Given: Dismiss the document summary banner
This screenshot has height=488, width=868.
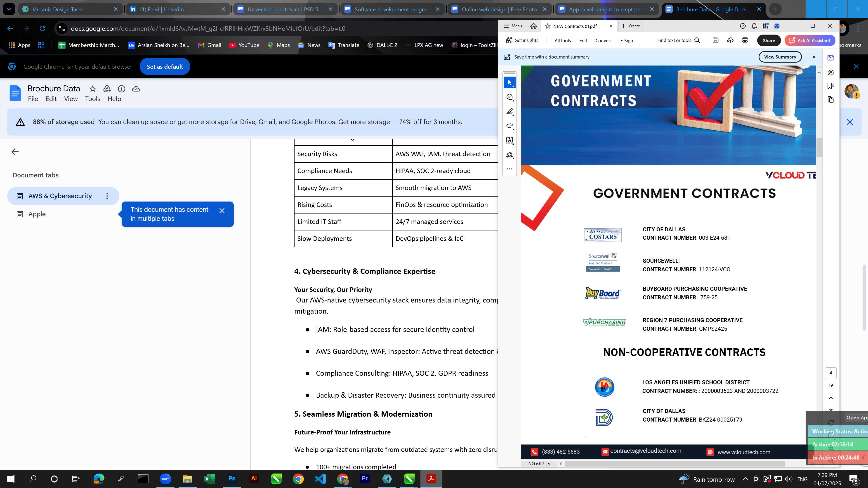Looking at the screenshot, I should coord(814,57).
